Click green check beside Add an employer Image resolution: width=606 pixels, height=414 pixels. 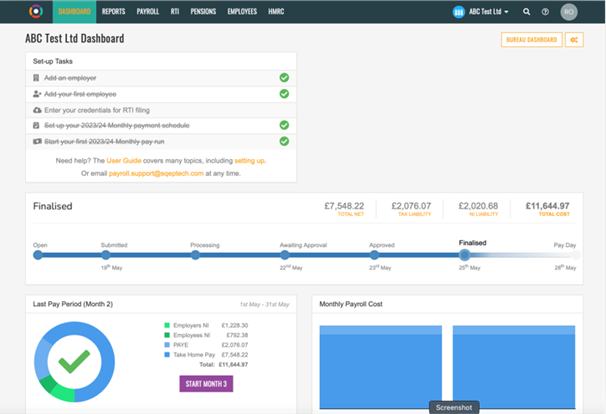click(284, 78)
